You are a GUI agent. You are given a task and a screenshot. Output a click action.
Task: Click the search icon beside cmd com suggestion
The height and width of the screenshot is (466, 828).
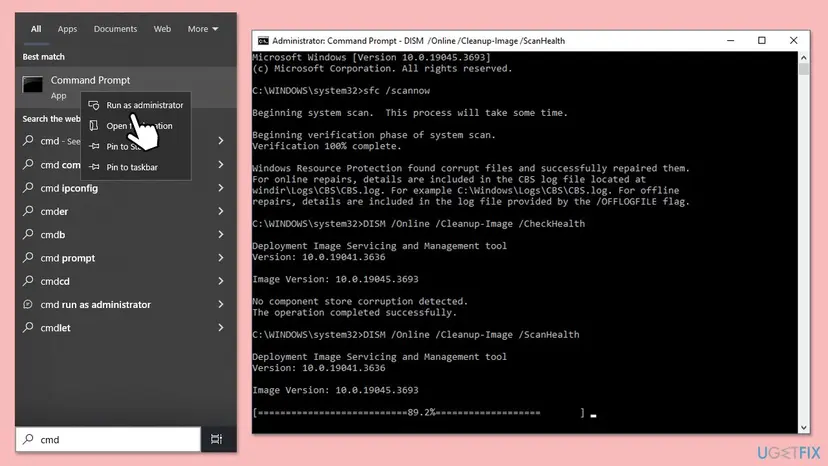[28, 164]
